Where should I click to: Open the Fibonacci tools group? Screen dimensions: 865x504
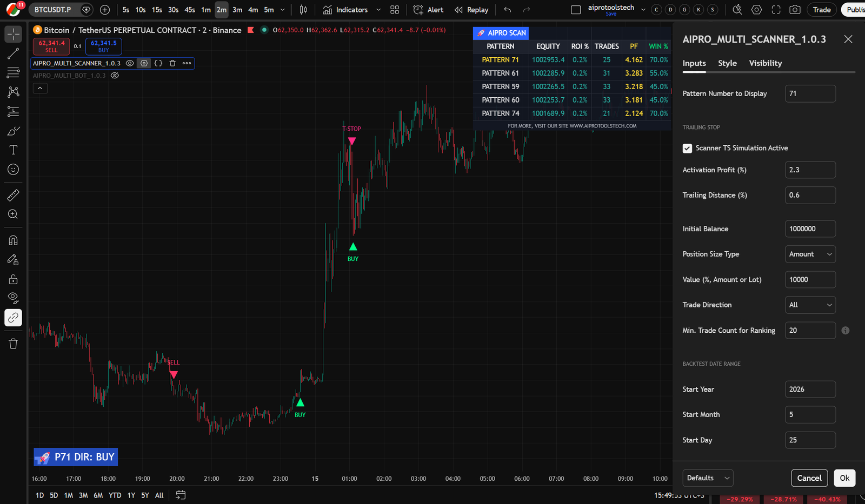(x=14, y=73)
